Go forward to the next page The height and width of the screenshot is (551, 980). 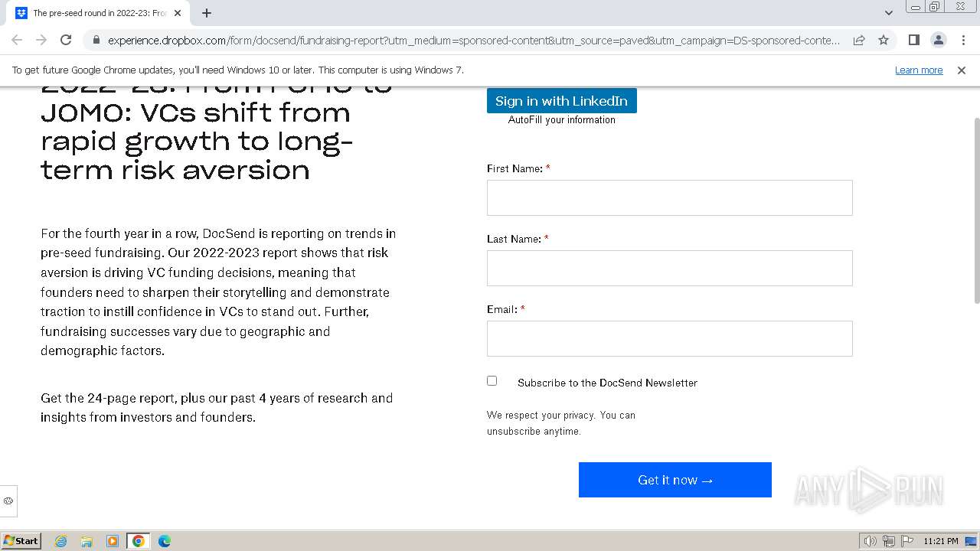pos(41,40)
